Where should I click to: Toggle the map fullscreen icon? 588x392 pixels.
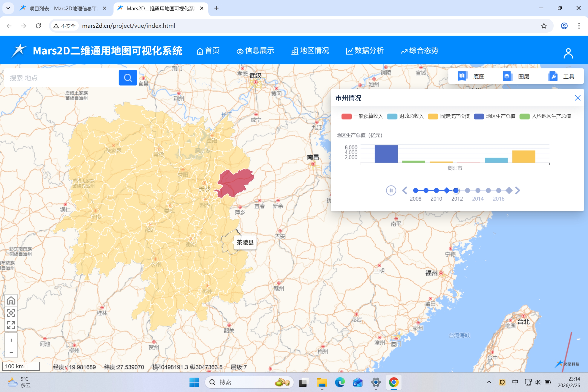(x=11, y=325)
